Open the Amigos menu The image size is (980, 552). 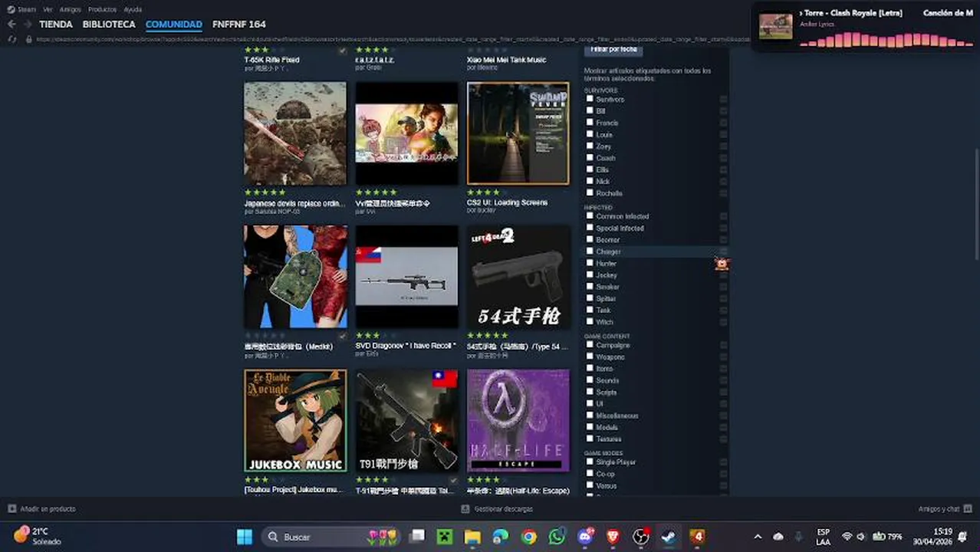70,9
